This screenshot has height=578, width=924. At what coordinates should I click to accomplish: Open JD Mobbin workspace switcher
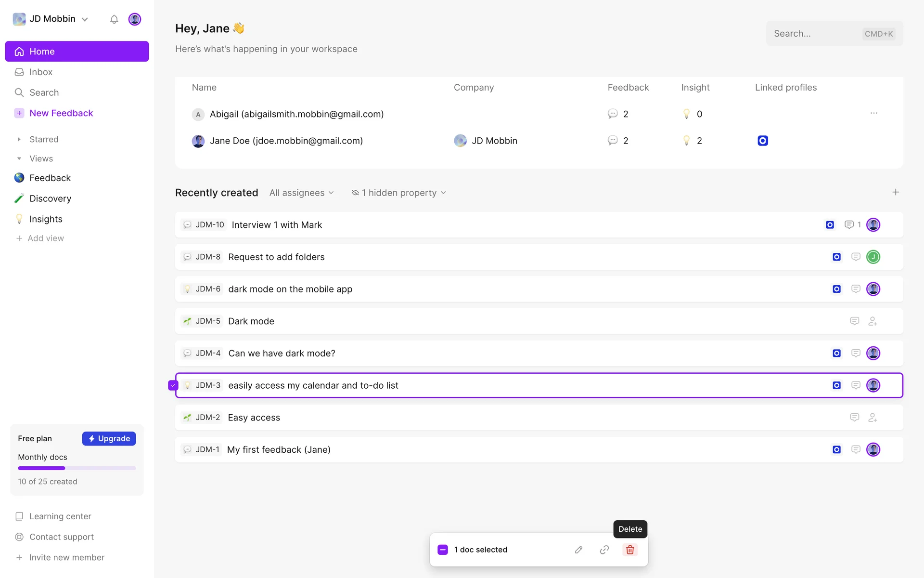pos(51,19)
